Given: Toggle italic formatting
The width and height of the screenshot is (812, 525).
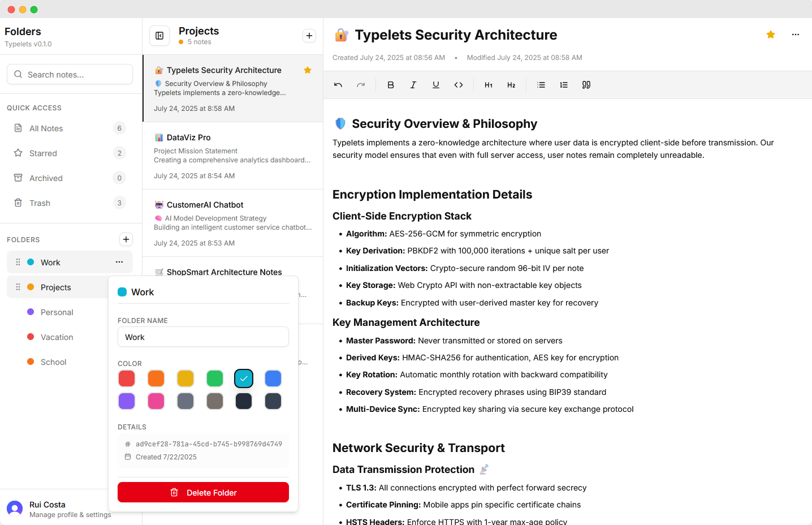Looking at the screenshot, I should pos(413,85).
